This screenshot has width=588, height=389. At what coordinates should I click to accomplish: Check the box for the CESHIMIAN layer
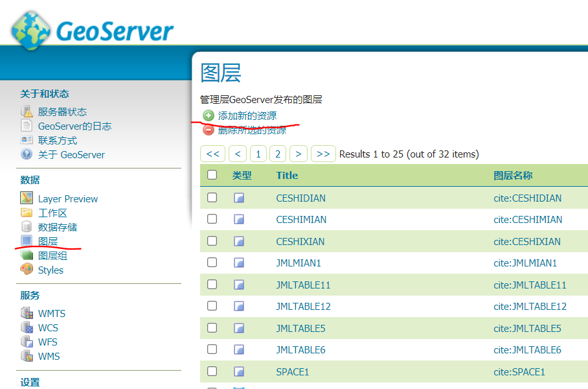click(212, 219)
